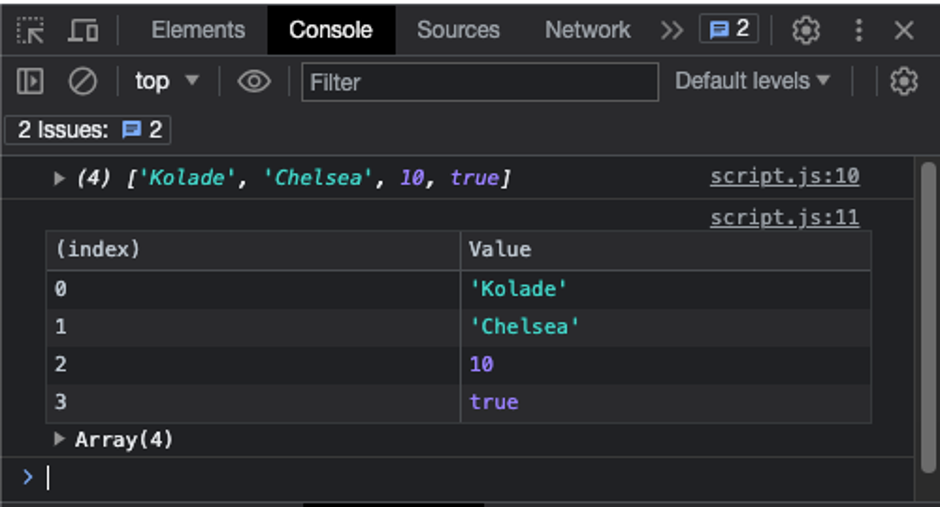
Task: Click the issues message badge in the tab bar
Action: point(730,30)
